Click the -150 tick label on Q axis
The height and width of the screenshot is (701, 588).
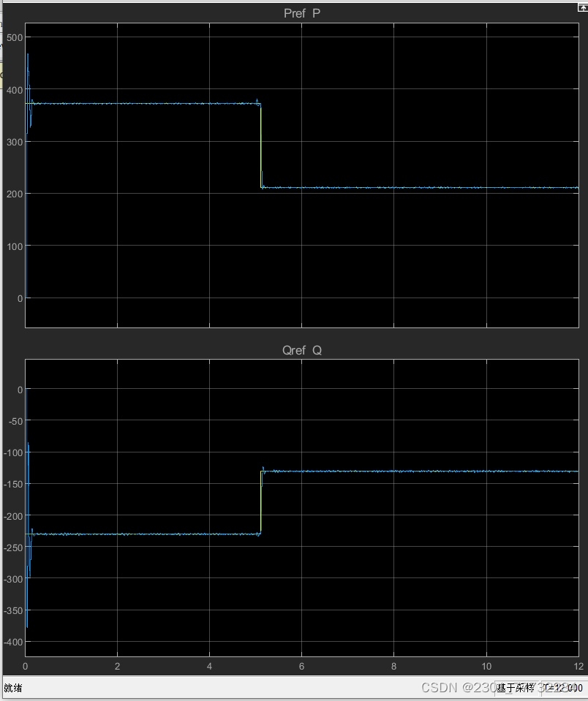pos(13,484)
